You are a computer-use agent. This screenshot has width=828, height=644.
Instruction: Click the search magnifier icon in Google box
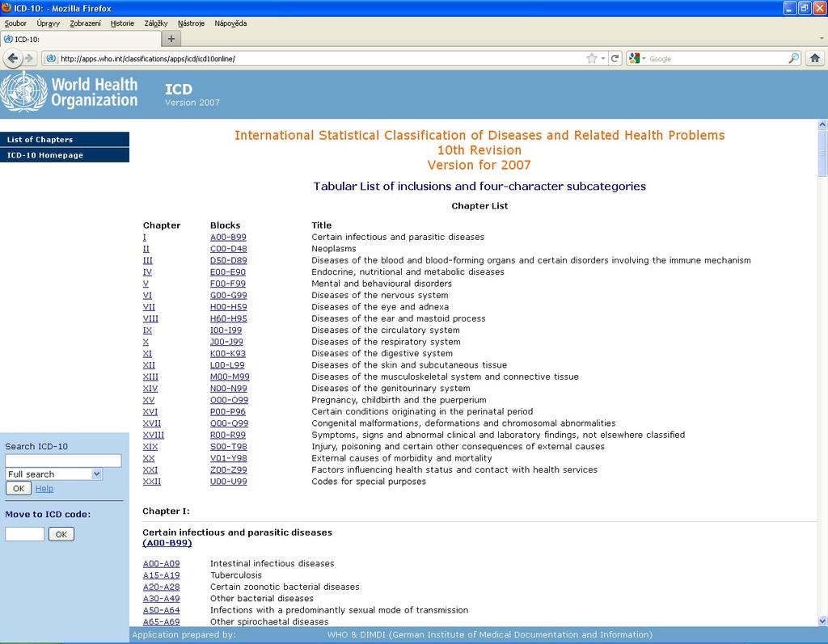(x=793, y=59)
